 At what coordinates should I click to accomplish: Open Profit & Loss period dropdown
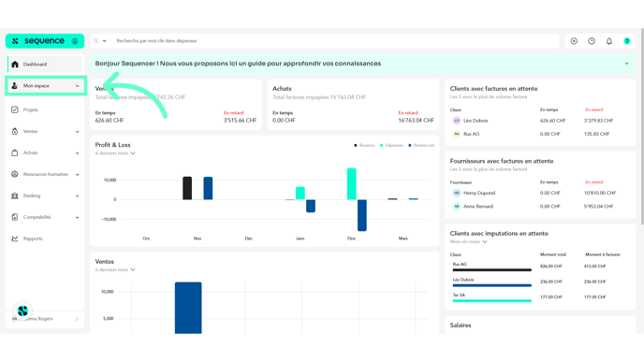tap(115, 153)
